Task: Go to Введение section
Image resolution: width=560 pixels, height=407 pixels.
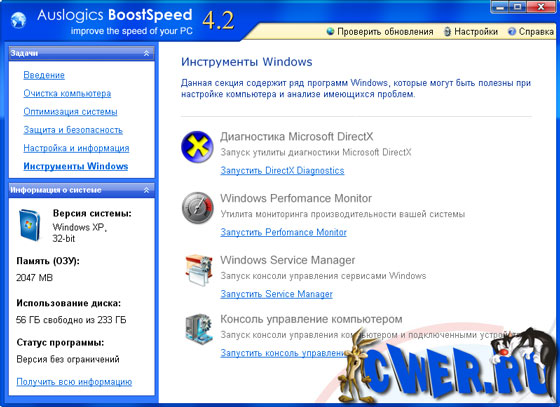Action: (44, 75)
